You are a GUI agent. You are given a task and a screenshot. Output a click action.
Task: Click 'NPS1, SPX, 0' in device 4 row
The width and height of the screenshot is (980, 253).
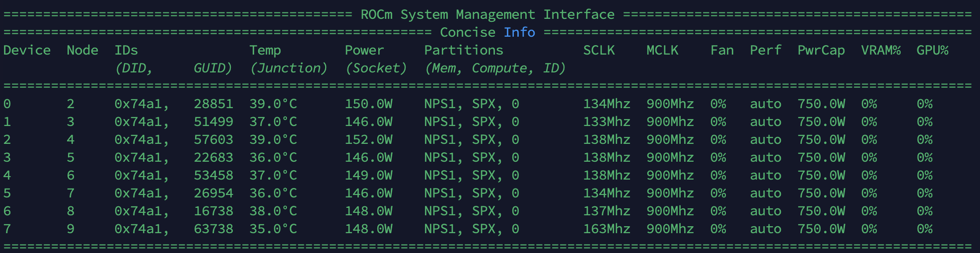click(472, 175)
